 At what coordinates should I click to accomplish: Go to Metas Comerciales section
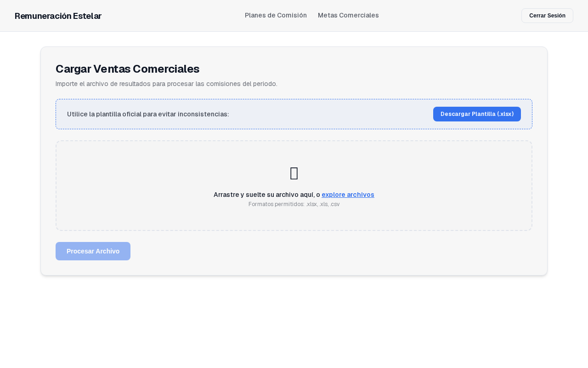pos(348,15)
